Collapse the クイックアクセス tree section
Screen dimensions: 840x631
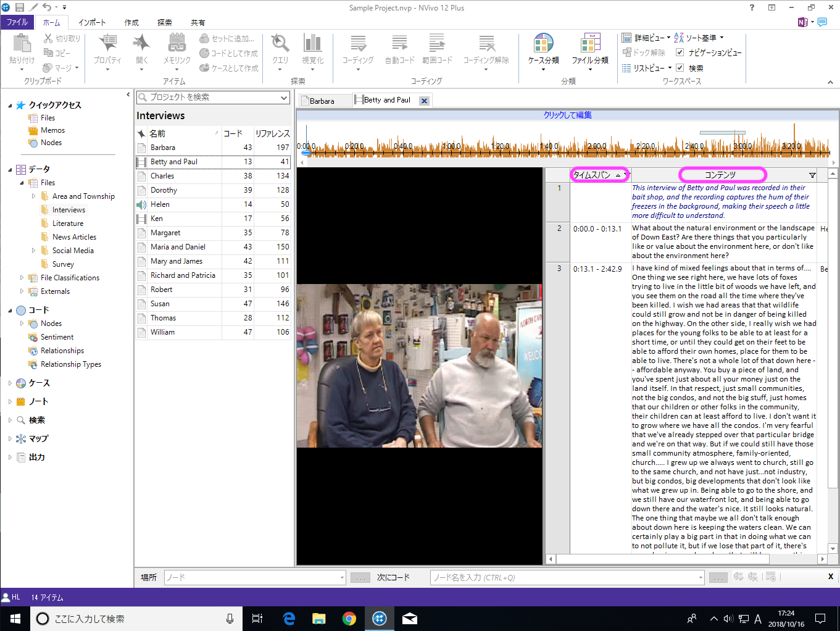click(10, 106)
